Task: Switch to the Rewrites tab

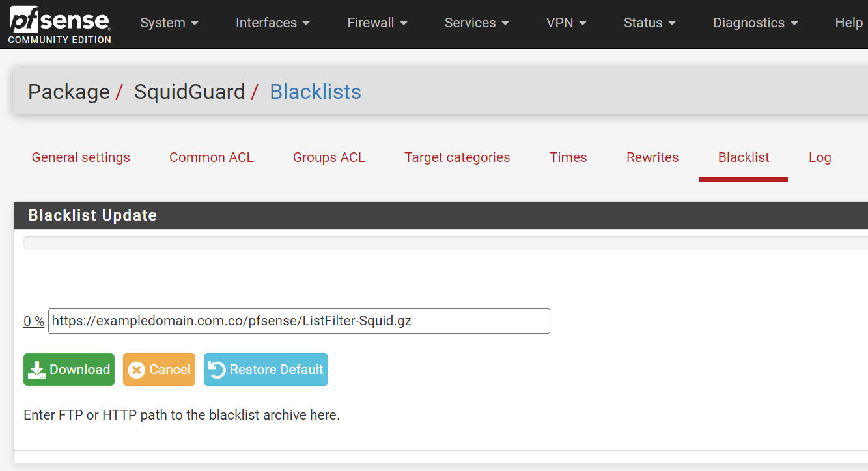Action: 652,157
